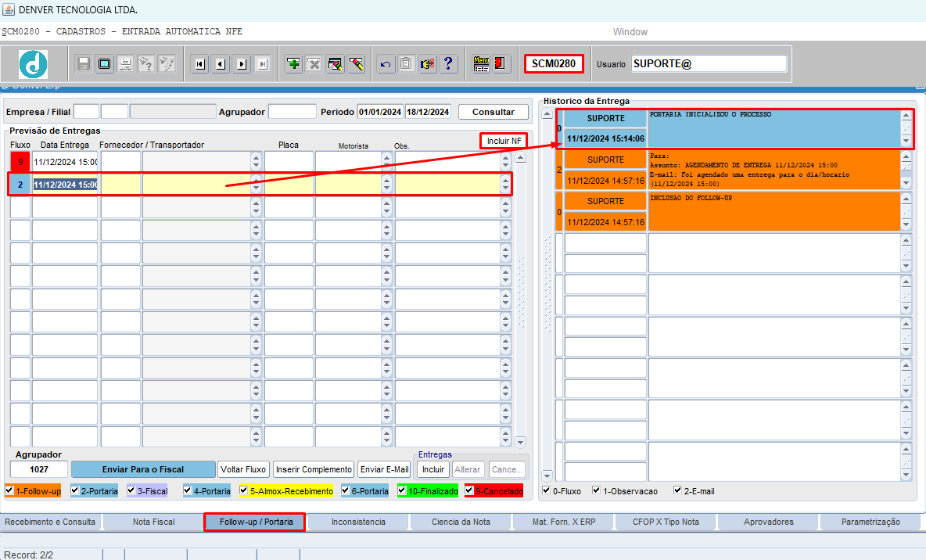Select the blue Fluxo 2 cell
This screenshot has height=560, width=926.
coord(20,185)
